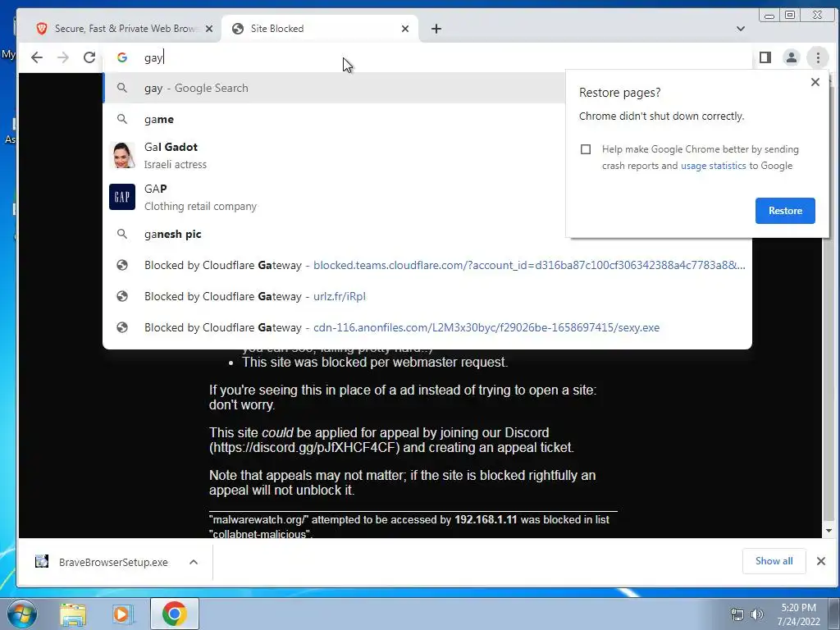Screen dimensions: 840x630
Task: Launch Windows Media Player from taskbar
Action: click(x=122, y=614)
